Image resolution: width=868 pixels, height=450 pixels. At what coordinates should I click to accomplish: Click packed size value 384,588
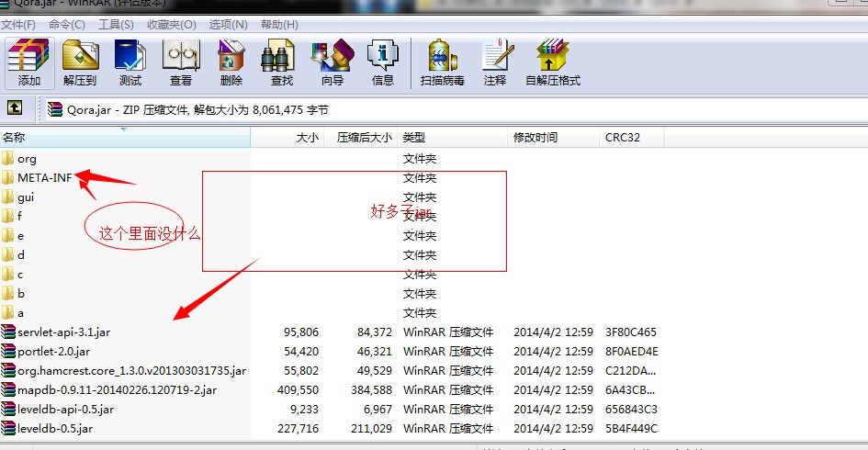371,389
